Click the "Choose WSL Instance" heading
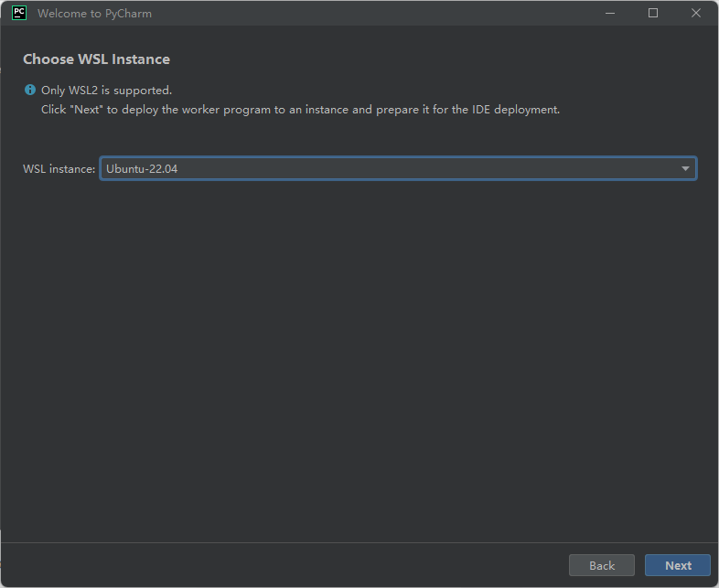 pos(96,59)
